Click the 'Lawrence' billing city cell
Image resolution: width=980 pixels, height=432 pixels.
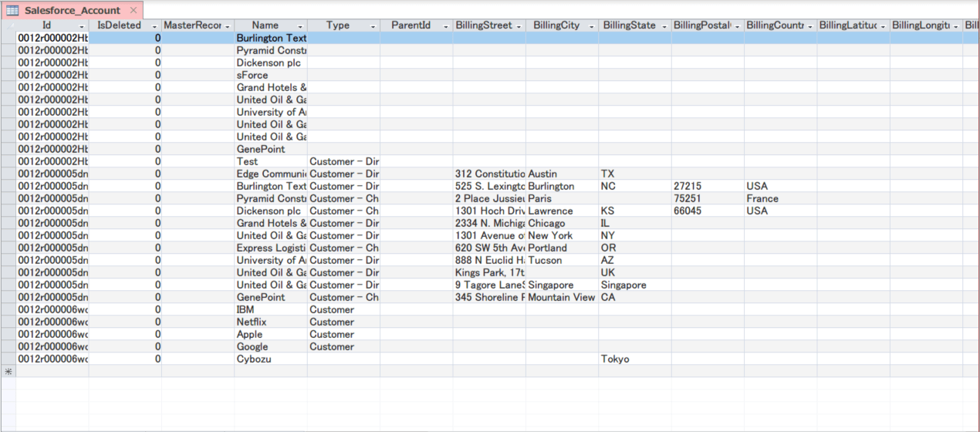pyautogui.click(x=562, y=211)
